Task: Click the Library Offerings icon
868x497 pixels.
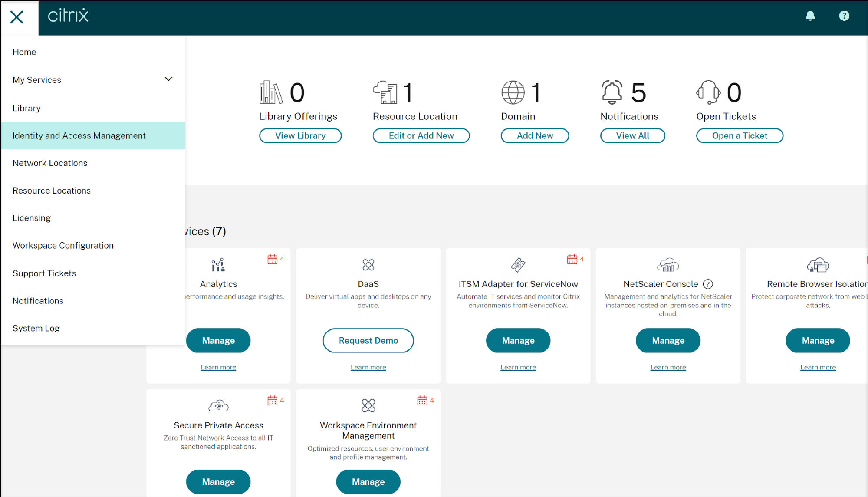Action: pyautogui.click(x=271, y=92)
